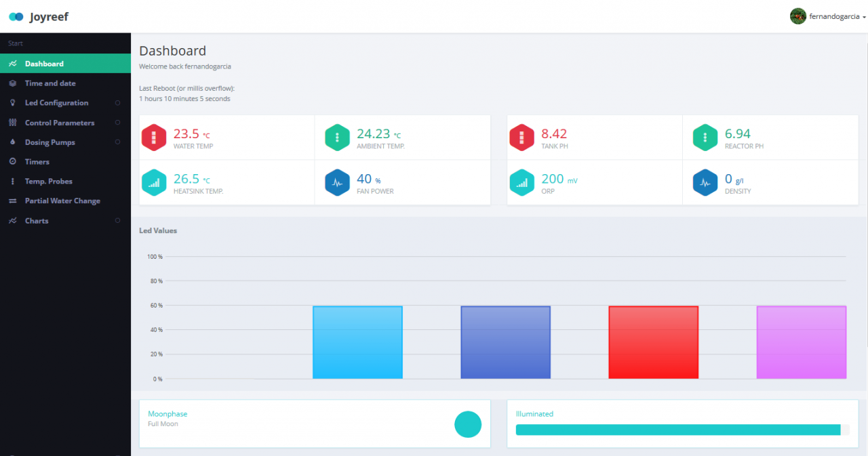Click the red LED value bar
Image resolution: width=868 pixels, height=456 pixels.
click(653, 342)
